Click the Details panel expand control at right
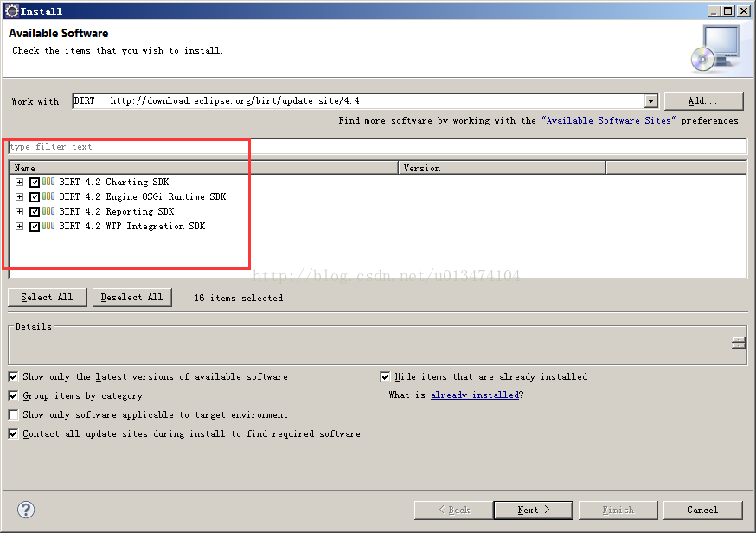756x533 pixels. click(x=738, y=343)
